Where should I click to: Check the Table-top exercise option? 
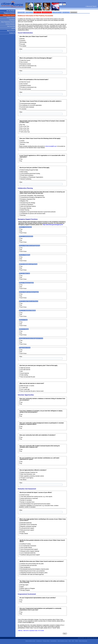[20, 368]
